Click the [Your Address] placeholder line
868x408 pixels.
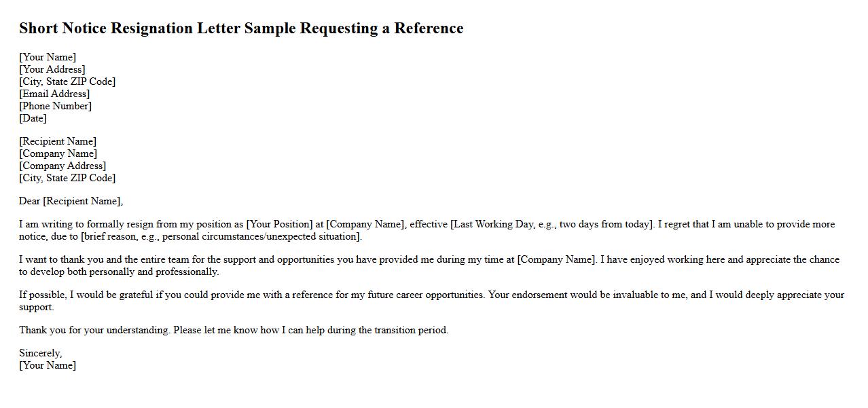tap(52, 69)
